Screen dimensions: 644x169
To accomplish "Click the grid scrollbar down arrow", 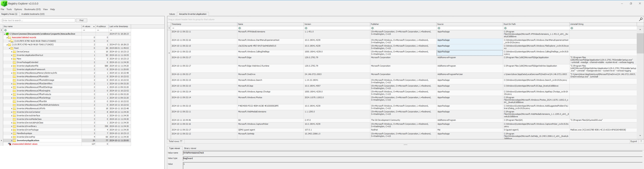I will pos(640,136).
